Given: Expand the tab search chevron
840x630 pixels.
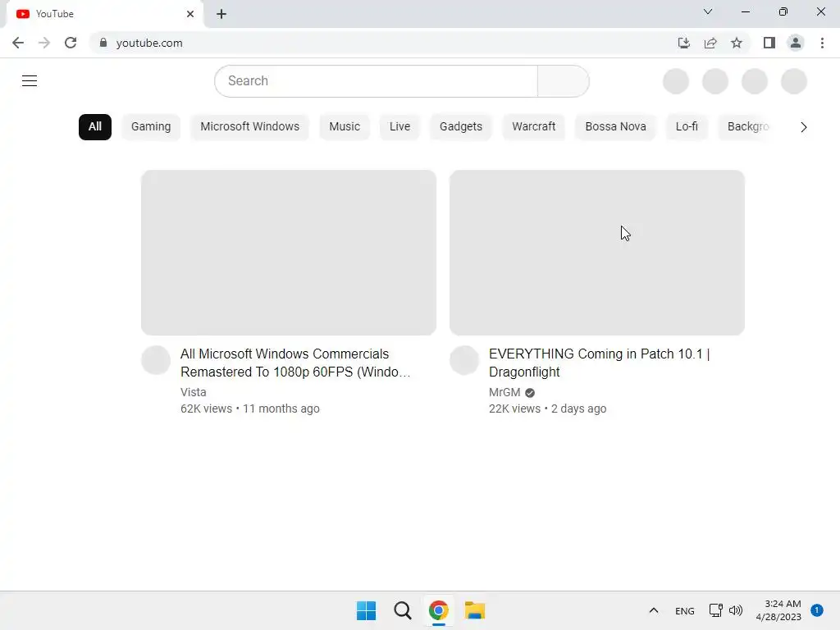Looking at the screenshot, I should pos(708,11).
